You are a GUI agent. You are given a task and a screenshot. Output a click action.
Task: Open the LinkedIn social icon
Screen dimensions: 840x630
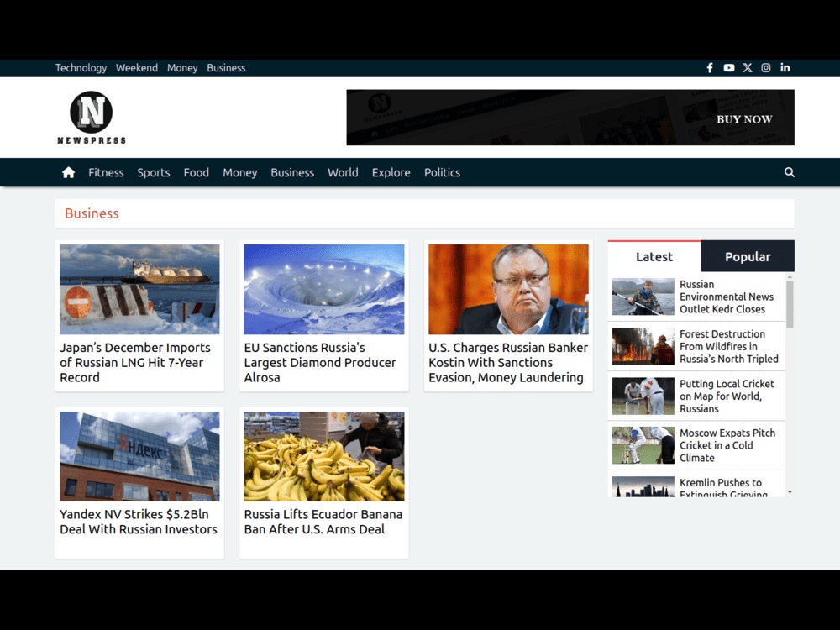[785, 68]
